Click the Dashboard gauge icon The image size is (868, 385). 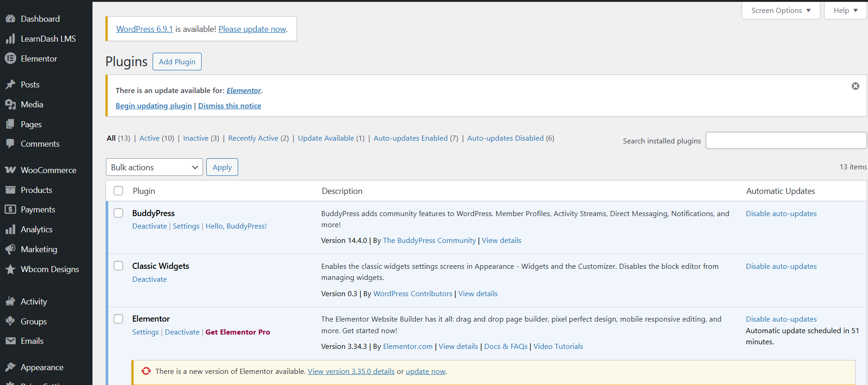tap(10, 19)
